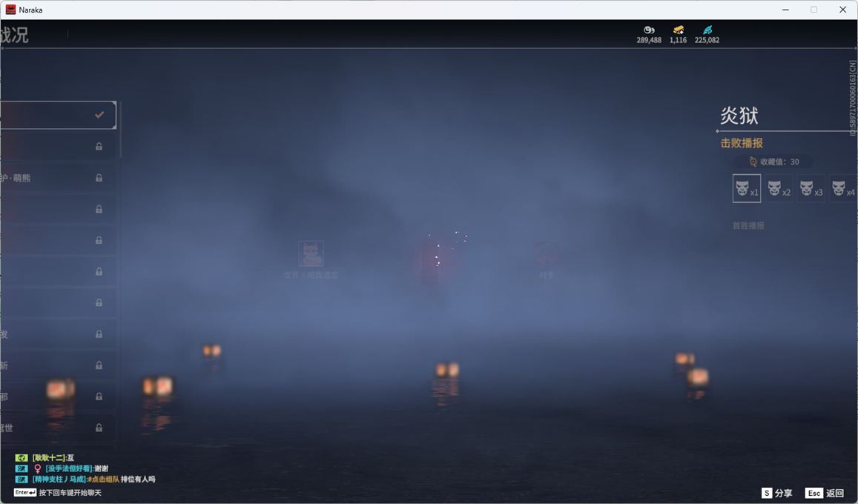Click the teal feather currency icon

[x=707, y=30]
